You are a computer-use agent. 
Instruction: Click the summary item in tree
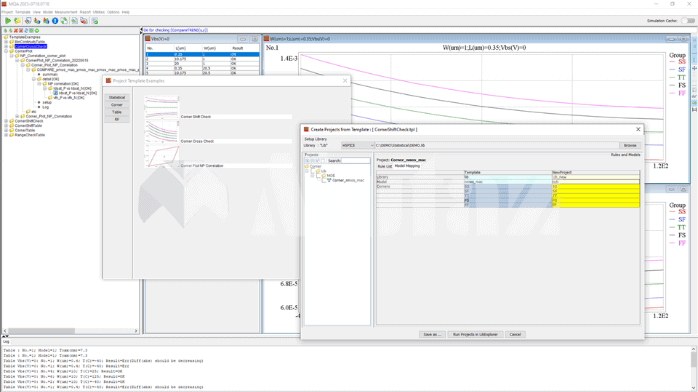[x=50, y=74]
